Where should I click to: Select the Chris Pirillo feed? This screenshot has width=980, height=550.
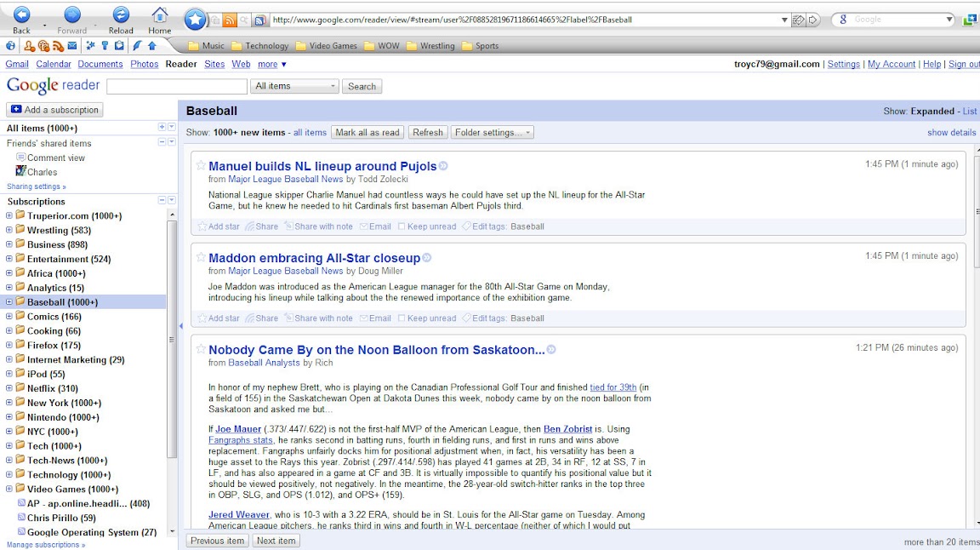point(61,518)
